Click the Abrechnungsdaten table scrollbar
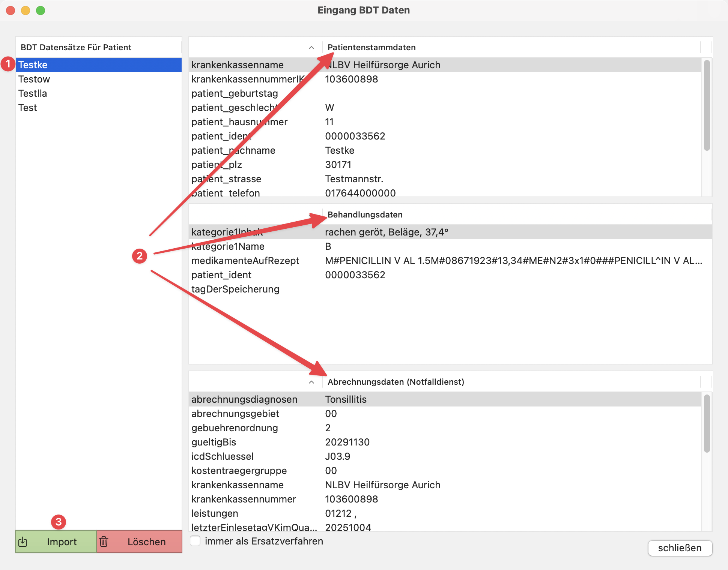 (707, 424)
